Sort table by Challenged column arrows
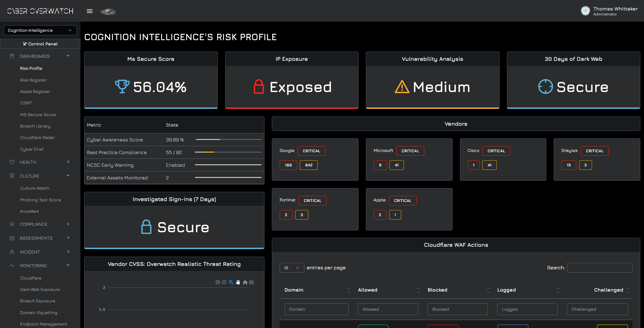This screenshot has height=328, width=644. point(628,290)
